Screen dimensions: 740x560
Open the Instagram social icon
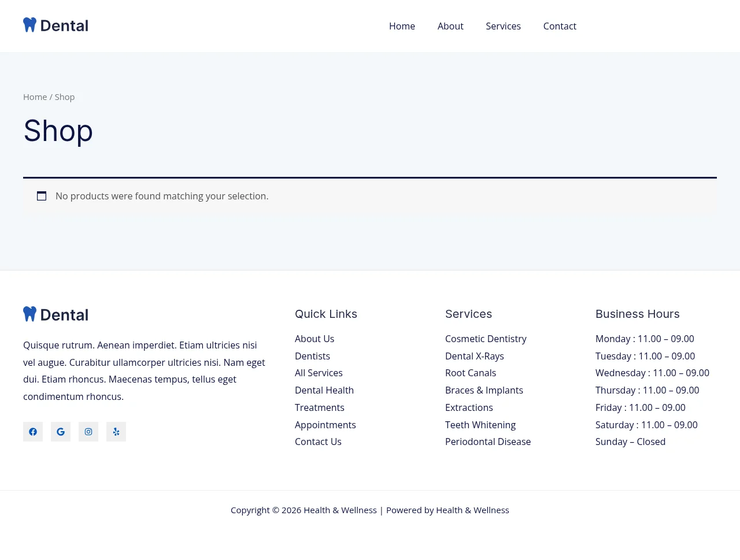(88, 432)
